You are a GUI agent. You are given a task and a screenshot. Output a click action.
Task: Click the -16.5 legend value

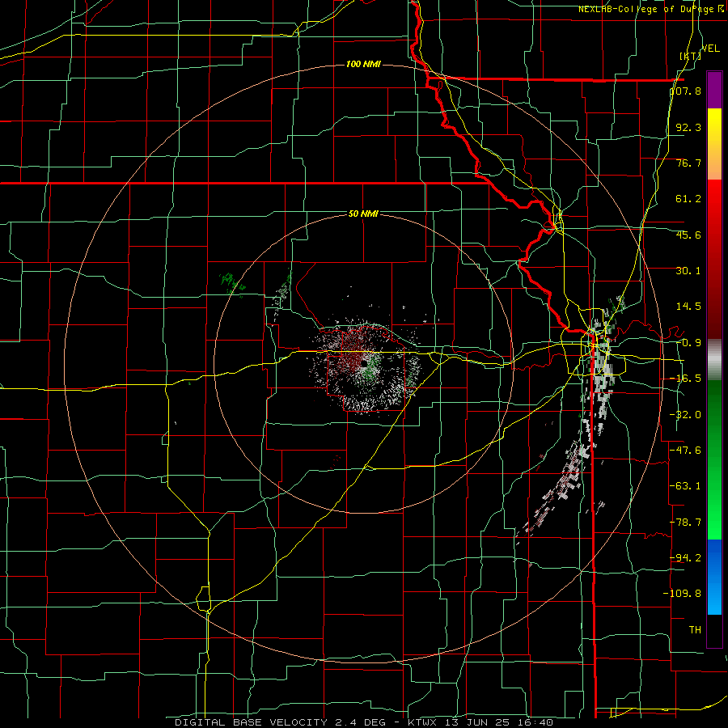coord(685,379)
